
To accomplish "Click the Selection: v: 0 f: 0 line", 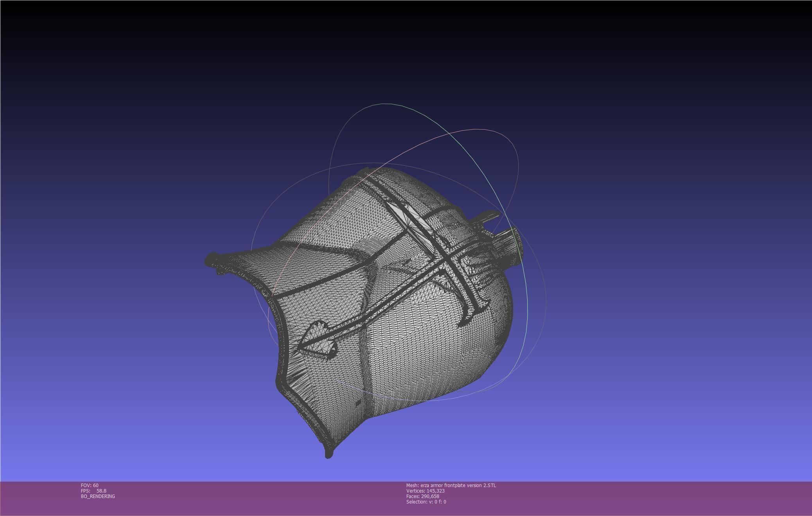I will (426, 502).
